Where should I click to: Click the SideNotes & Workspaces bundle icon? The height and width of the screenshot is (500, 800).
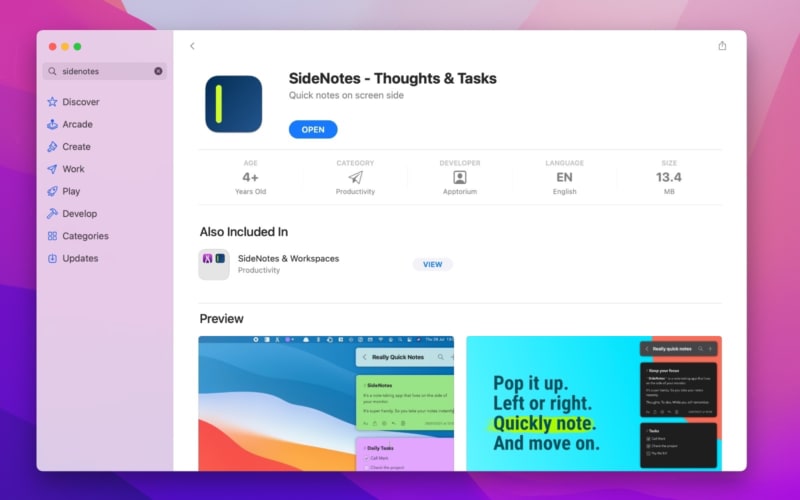[x=214, y=264]
